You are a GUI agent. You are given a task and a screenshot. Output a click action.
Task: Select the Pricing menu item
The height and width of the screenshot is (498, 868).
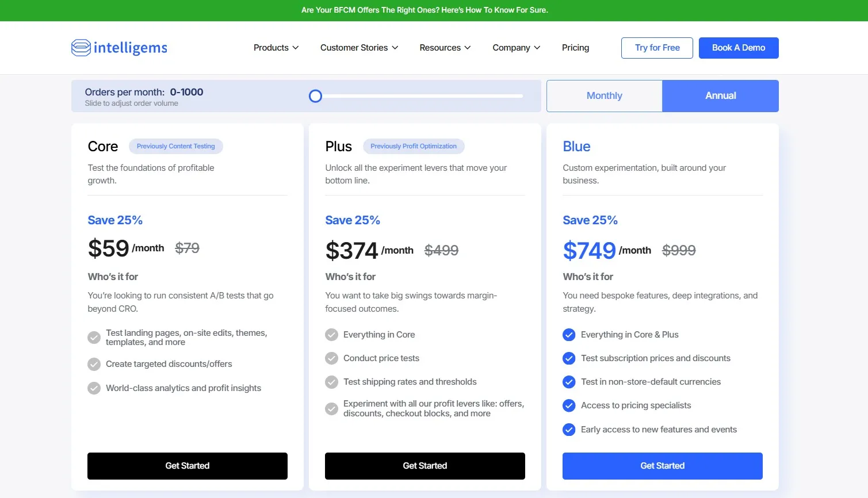point(575,48)
